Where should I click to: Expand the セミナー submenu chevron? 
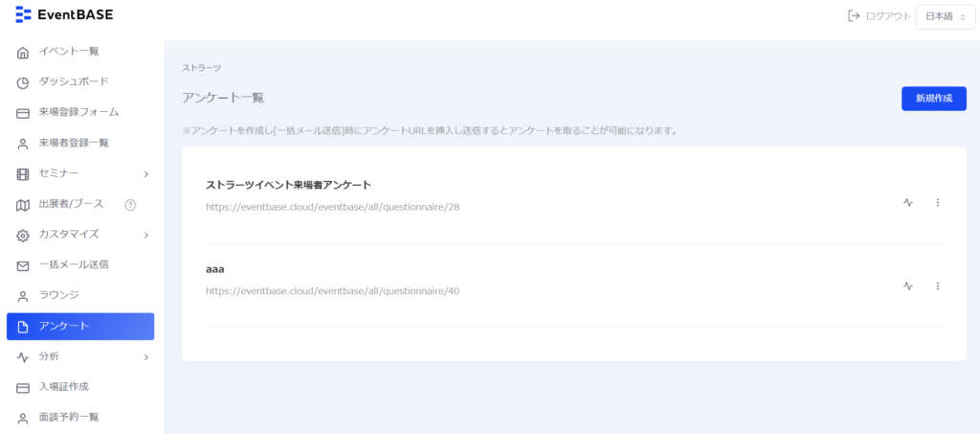(x=146, y=173)
